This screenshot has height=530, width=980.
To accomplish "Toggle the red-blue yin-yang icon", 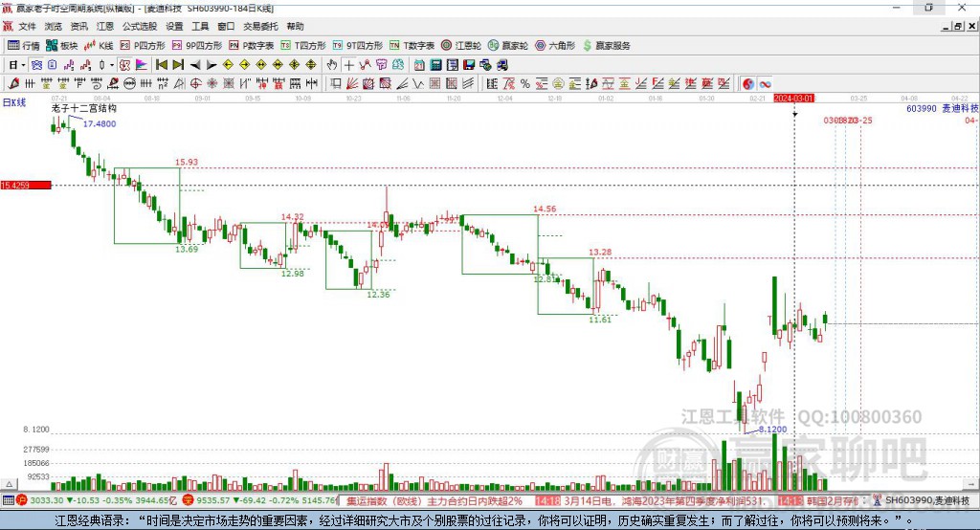I will 748,84.
